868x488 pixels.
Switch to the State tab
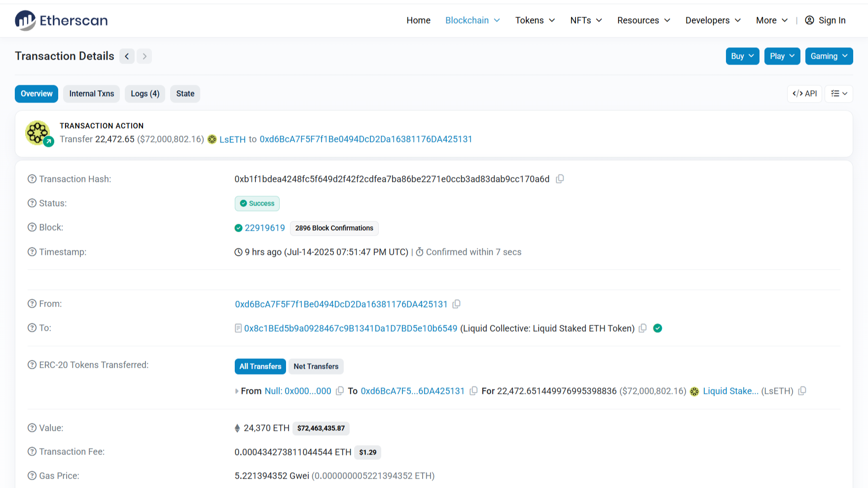click(x=185, y=94)
